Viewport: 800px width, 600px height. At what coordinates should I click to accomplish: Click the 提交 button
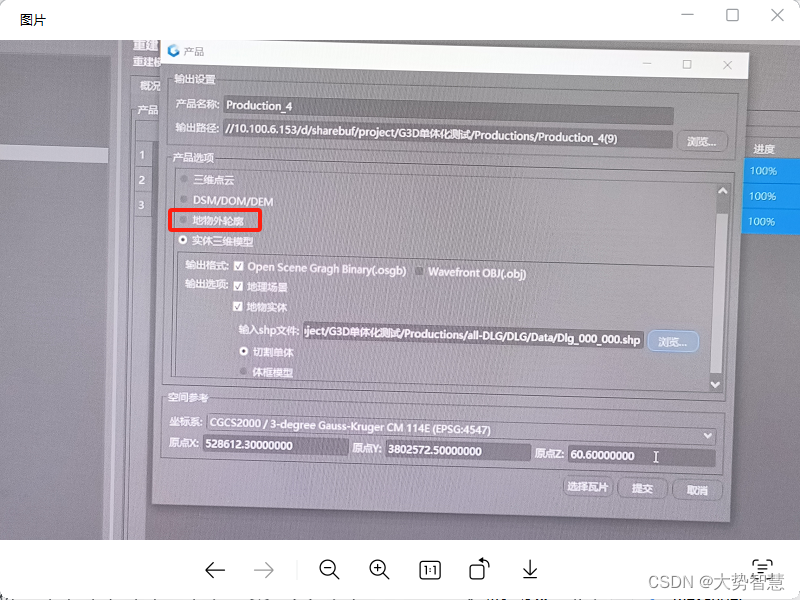[x=642, y=489]
